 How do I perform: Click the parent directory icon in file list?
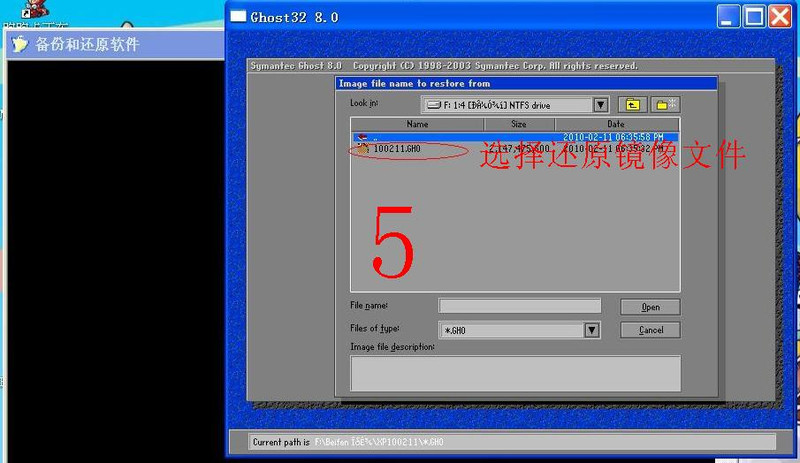pyautogui.click(x=362, y=137)
